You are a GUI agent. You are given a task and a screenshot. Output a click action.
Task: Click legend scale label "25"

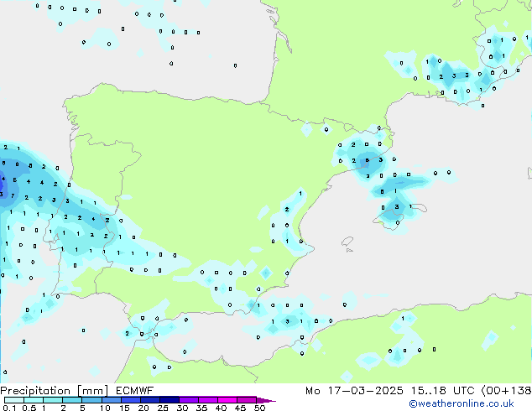click(x=163, y=408)
